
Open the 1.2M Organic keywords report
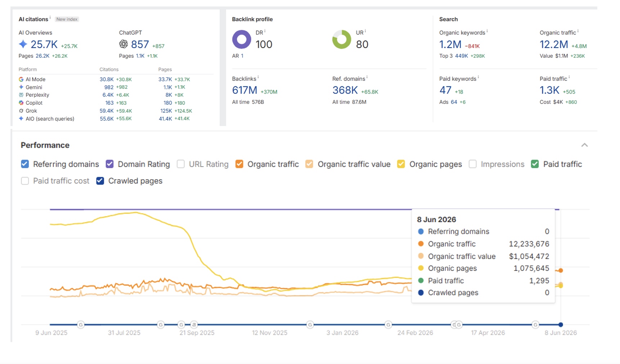point(450,44)
